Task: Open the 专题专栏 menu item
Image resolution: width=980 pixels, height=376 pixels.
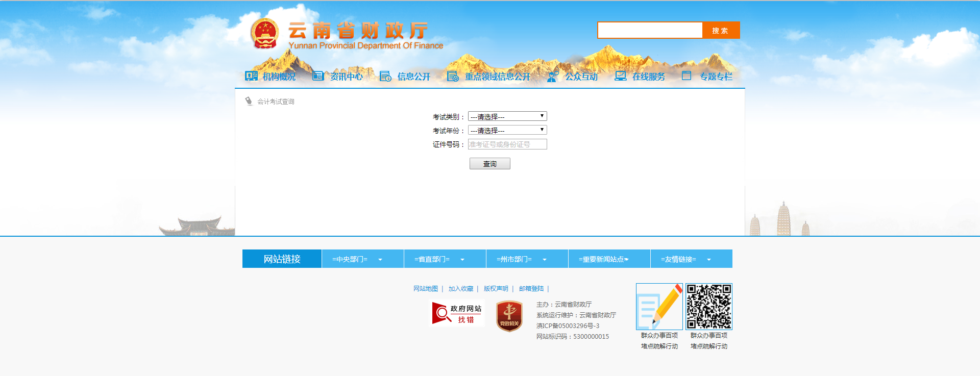Action: click(716, 77)
